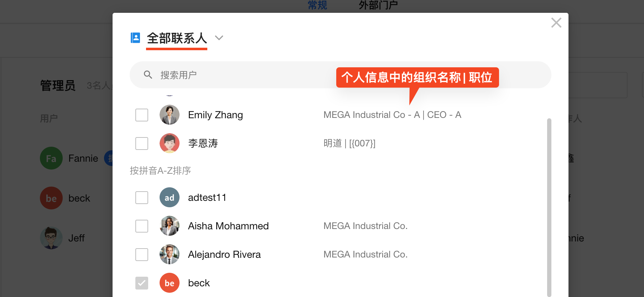Tick the checkbox next to 李恩涛
This screenshot has width=644, height=297.
142,144
